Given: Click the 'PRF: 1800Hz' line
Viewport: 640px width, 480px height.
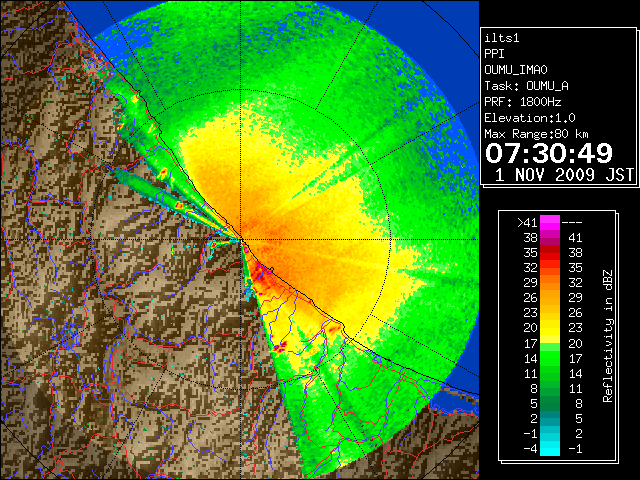Looking at the screenshot, I should tap(523, 102).
